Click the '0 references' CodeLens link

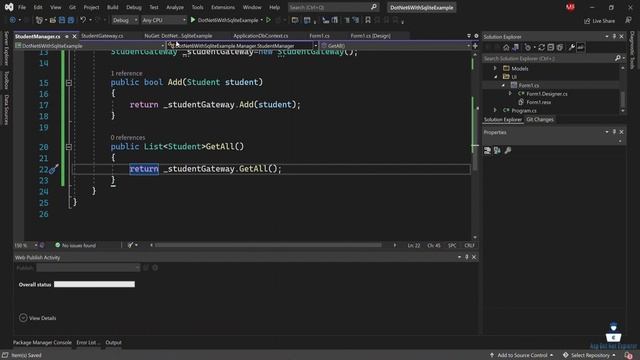pos(128,138)
